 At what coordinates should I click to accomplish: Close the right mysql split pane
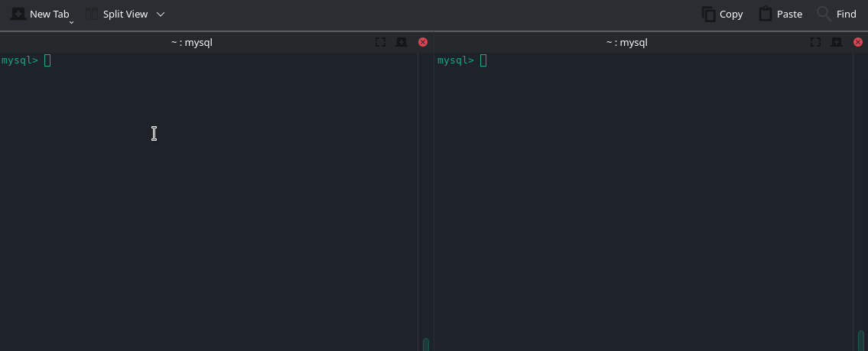point(858,42)
